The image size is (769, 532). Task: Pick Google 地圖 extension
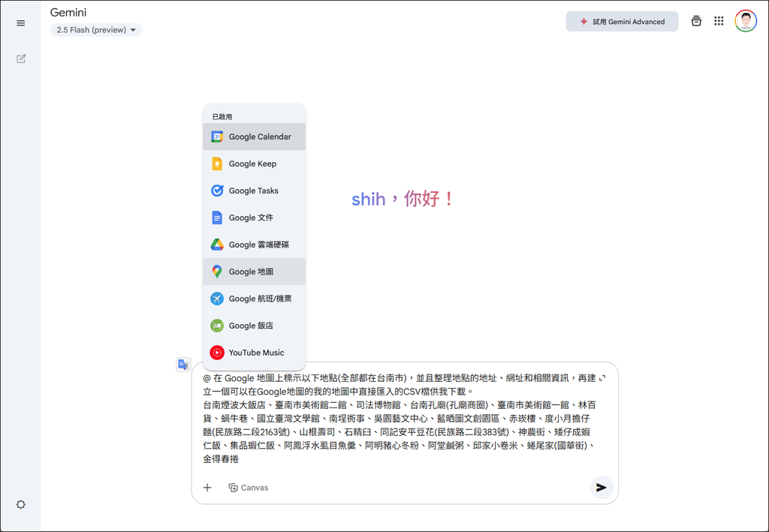click(254, 272)
